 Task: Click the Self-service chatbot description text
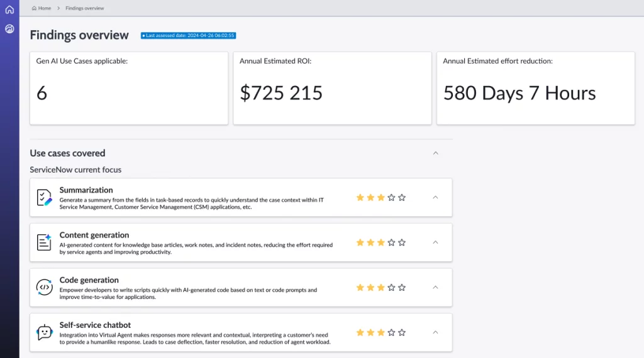coord(195,339)
